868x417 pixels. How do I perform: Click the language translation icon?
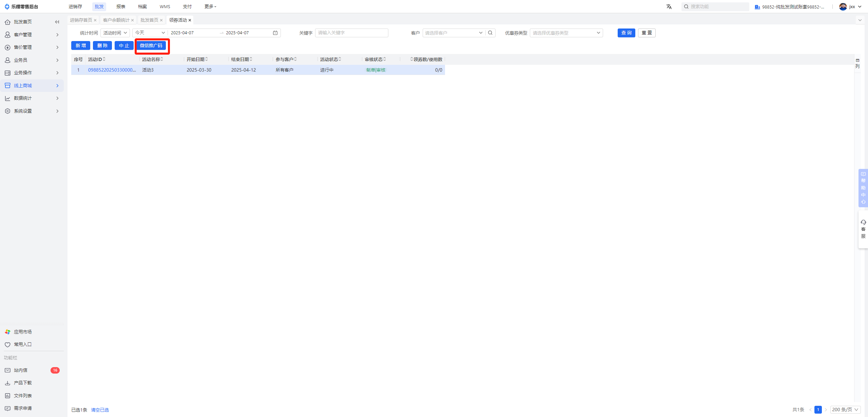point(669,7)
